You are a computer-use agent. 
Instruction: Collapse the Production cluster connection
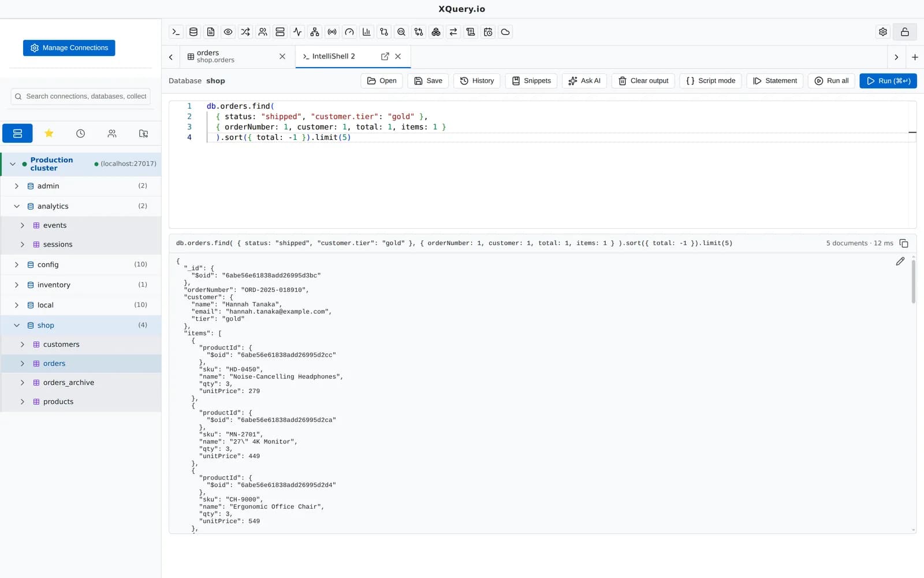click(x=13, y=164)
